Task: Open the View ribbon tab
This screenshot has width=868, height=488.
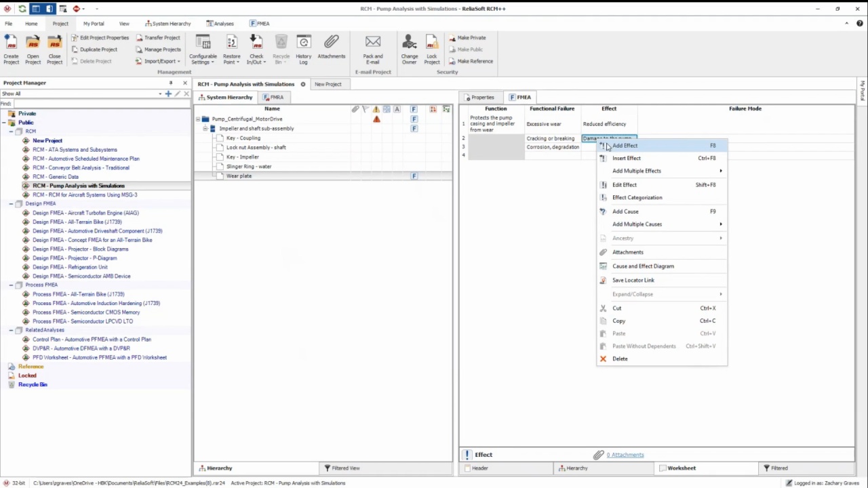Action: 124,24
